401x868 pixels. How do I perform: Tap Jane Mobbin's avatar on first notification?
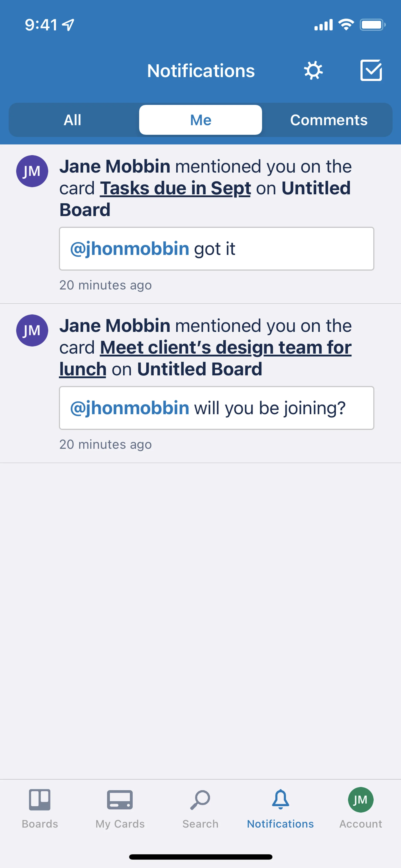pos(32,171)
